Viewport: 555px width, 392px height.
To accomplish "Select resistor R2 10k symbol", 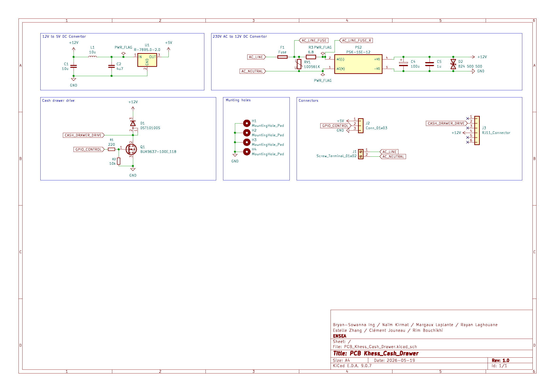I will (x=119, y=161).
